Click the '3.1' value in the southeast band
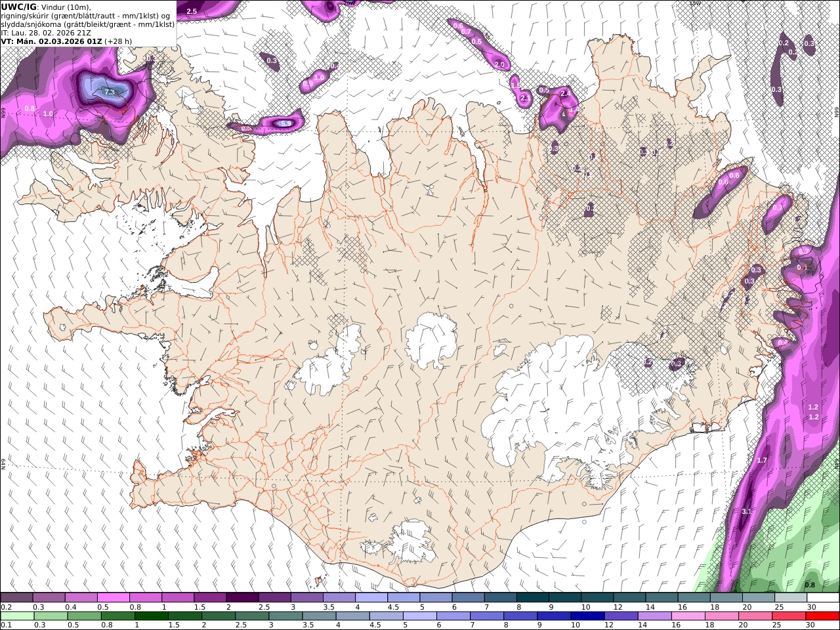This screenshot has height=630, width=840. 746,511
